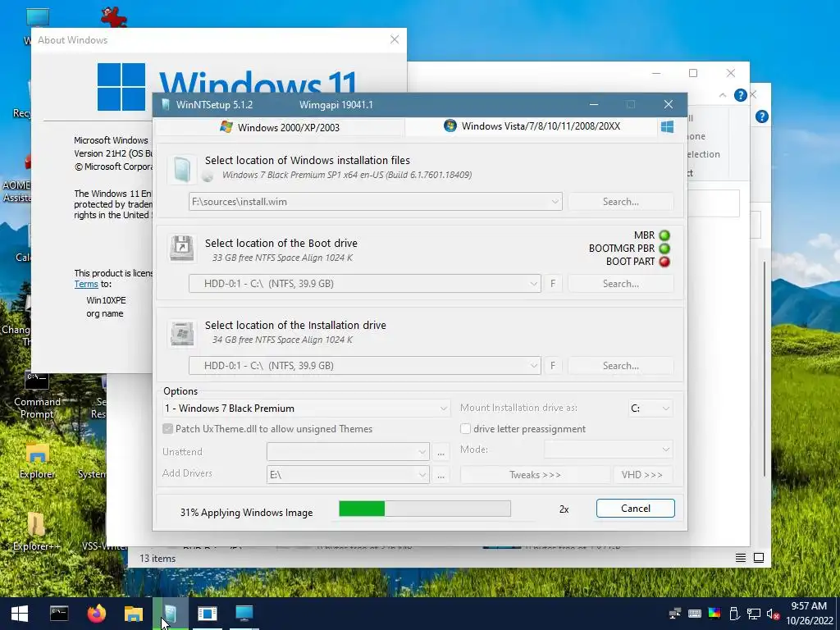
Task: Browse for drivers folder ellipsis button
Action: click(441, 475)
